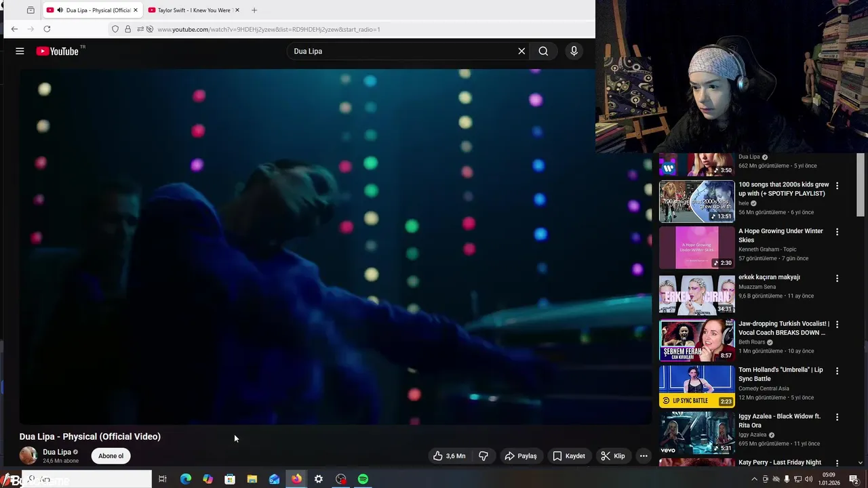The width and height of the screenshot is (868, 488).
Task: Open Iggy Azalea - Black Widow title
Action: point(779,420)
